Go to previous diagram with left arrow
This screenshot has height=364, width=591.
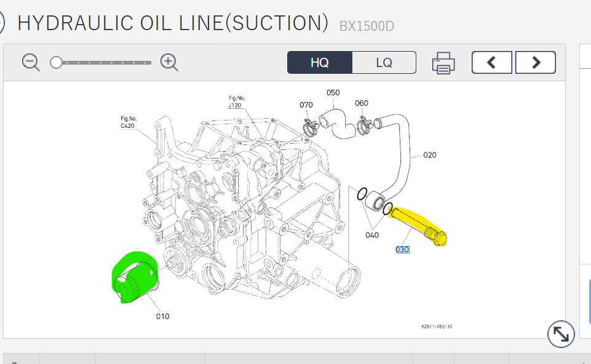coord(491,62)
